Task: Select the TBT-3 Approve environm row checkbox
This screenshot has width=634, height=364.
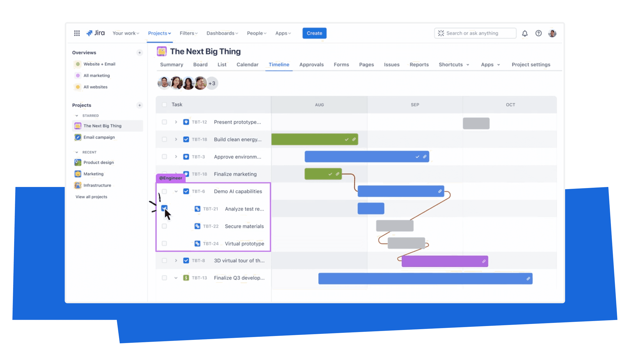Action: 164,157
